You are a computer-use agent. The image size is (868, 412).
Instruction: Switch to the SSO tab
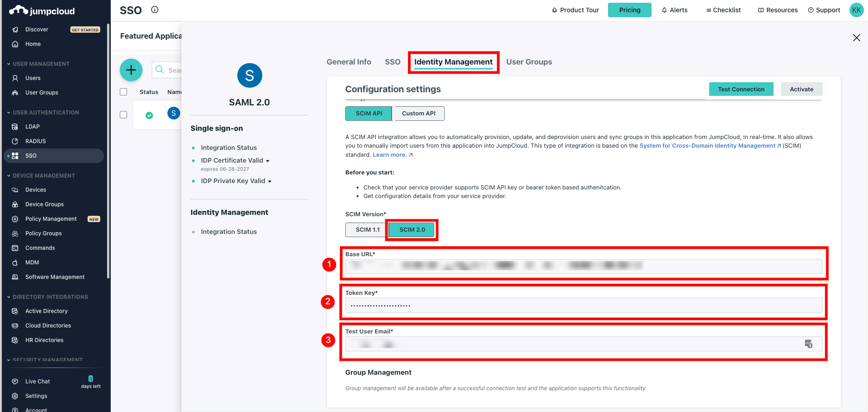click(x=392, y=62)
